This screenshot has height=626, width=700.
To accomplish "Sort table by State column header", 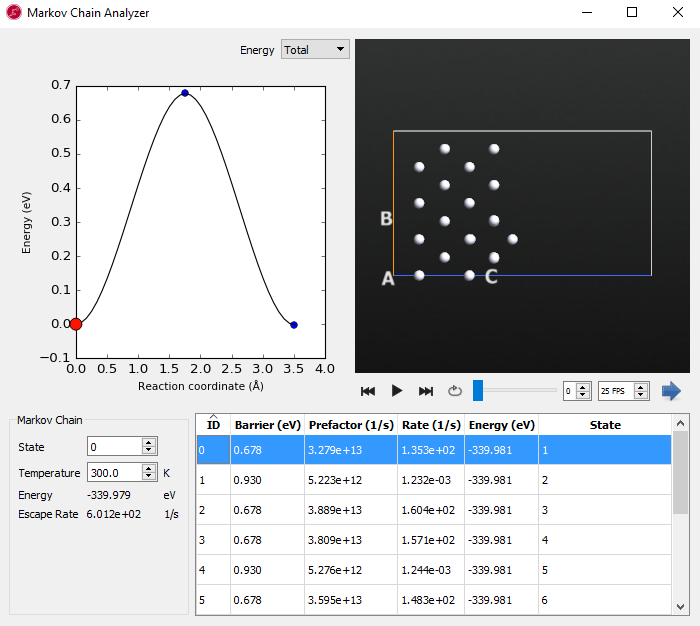I will 605,425.
